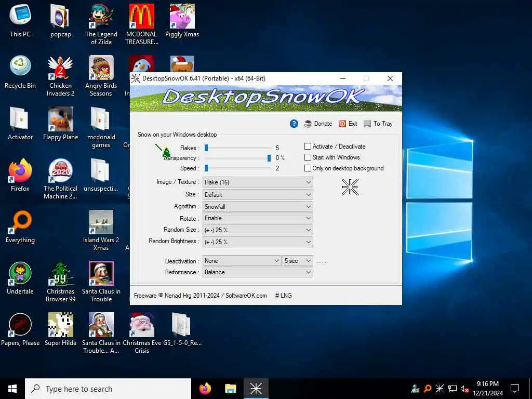Select Island Wars 2 Xmas icon
Image resolution: width=532 pixels, height=399 pixels.
pyautogui.click(x=101, y=230)
